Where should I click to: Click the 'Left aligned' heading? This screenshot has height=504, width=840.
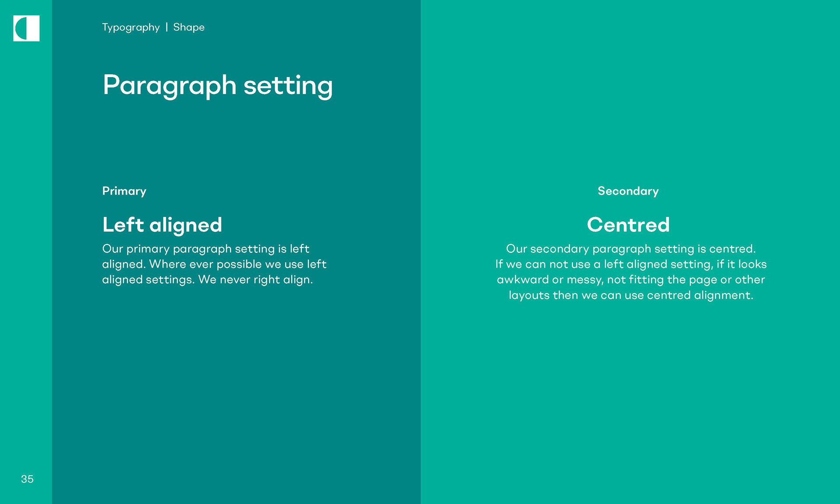coord(162,225)
